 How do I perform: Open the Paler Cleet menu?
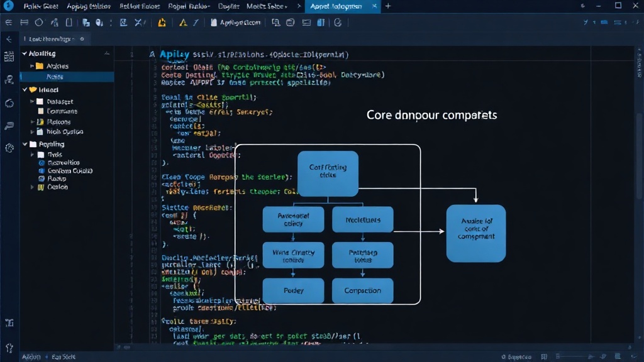(41, 6)
